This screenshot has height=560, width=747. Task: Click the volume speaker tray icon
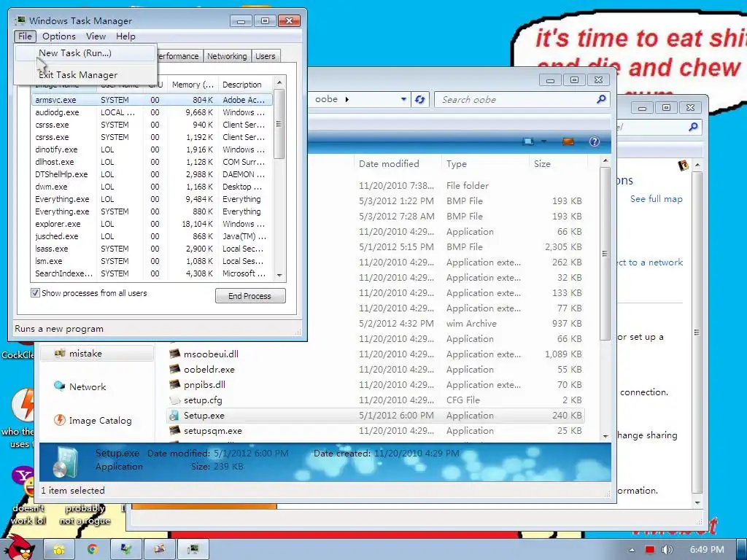(667, 550)
